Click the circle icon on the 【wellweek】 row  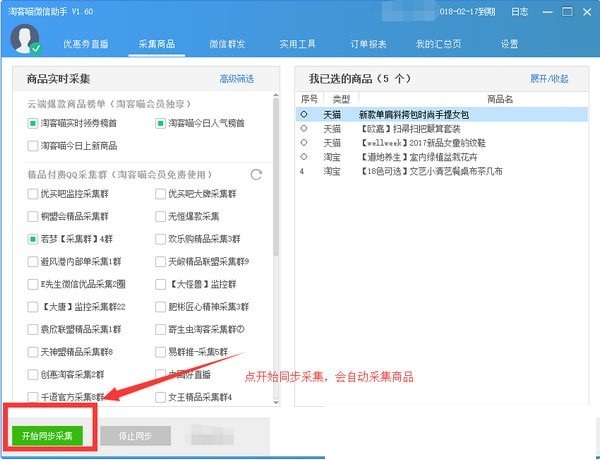(304, 143)
